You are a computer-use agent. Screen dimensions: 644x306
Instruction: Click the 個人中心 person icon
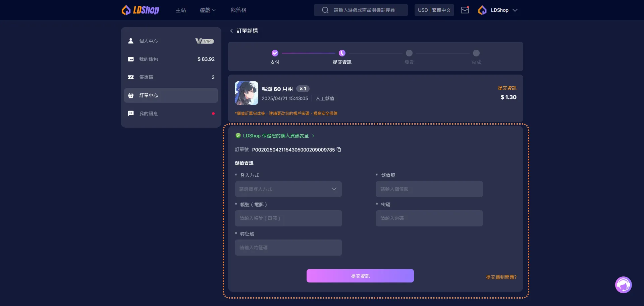coord(131,41)
